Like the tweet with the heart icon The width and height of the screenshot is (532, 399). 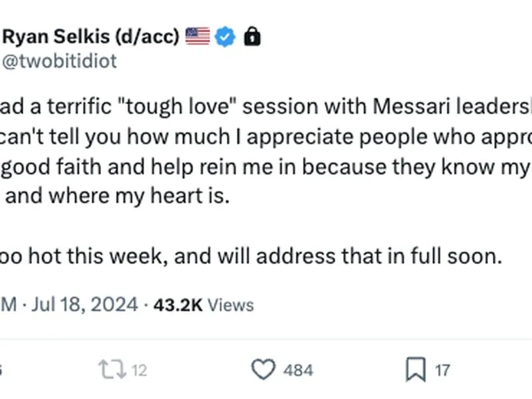pyautogui.click(x=263, y=369)
